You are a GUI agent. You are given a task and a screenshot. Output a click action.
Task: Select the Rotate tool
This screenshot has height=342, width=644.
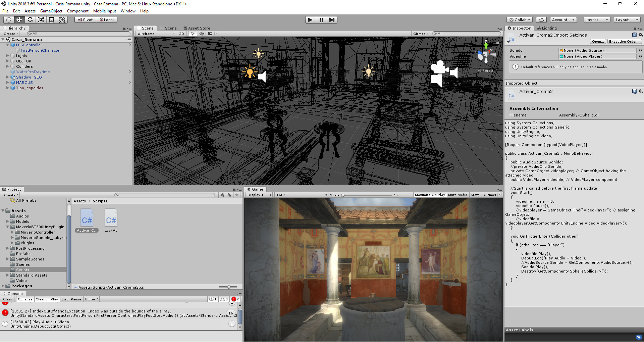pyautogui.click(x=30, y=20)
